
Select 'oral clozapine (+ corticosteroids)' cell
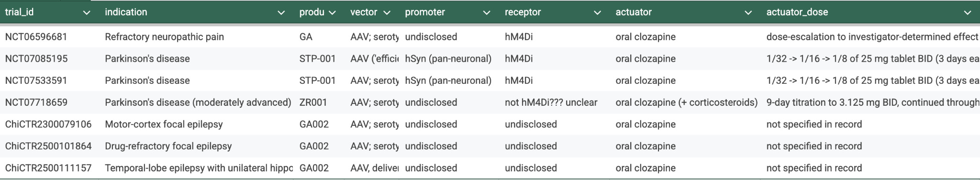point(686,102)
